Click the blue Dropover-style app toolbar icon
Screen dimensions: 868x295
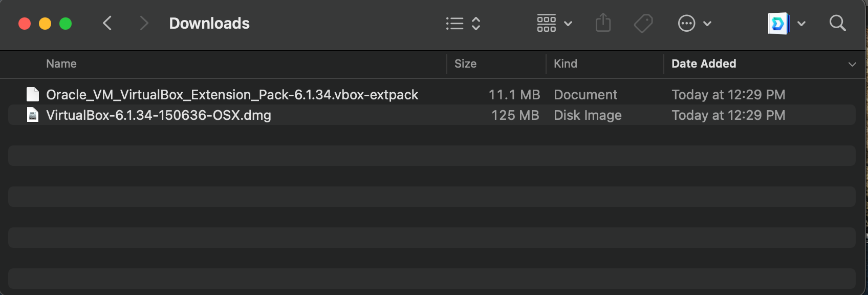(778, 24)
